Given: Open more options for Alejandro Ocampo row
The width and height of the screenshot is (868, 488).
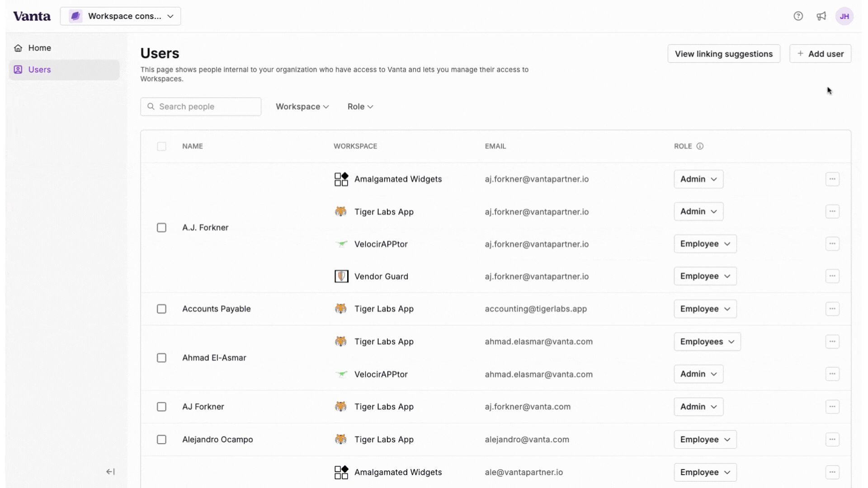Looking at the screenshot, I should click(832, 439).
